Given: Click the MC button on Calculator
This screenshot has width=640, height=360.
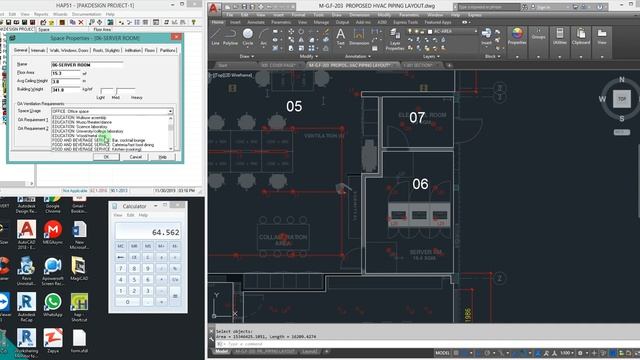Looking at the screenshot, I should point(120,246).
